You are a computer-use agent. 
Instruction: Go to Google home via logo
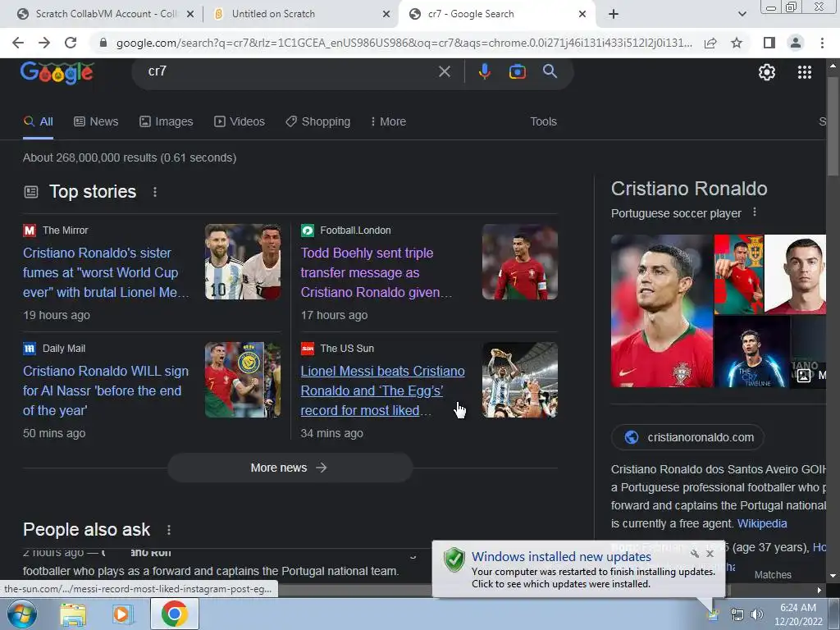57,72
